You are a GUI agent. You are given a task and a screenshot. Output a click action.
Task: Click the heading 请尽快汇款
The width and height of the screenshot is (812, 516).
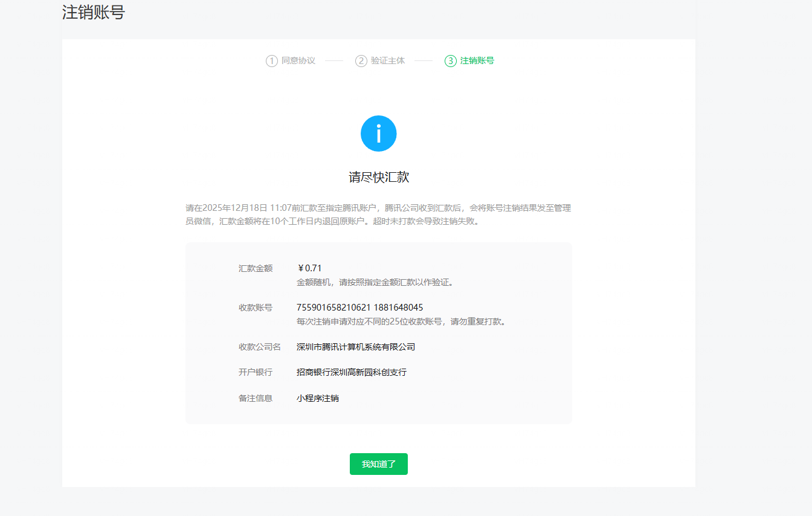point(379,177)
